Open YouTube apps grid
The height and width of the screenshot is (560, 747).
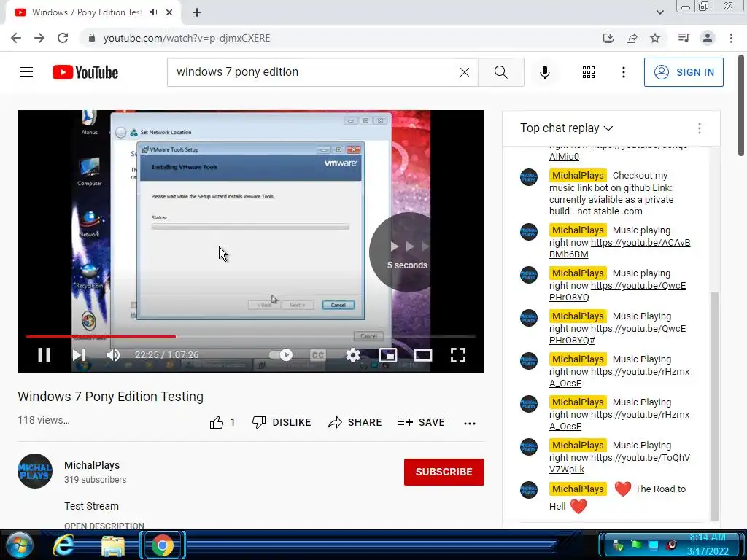tap(589, 72)
